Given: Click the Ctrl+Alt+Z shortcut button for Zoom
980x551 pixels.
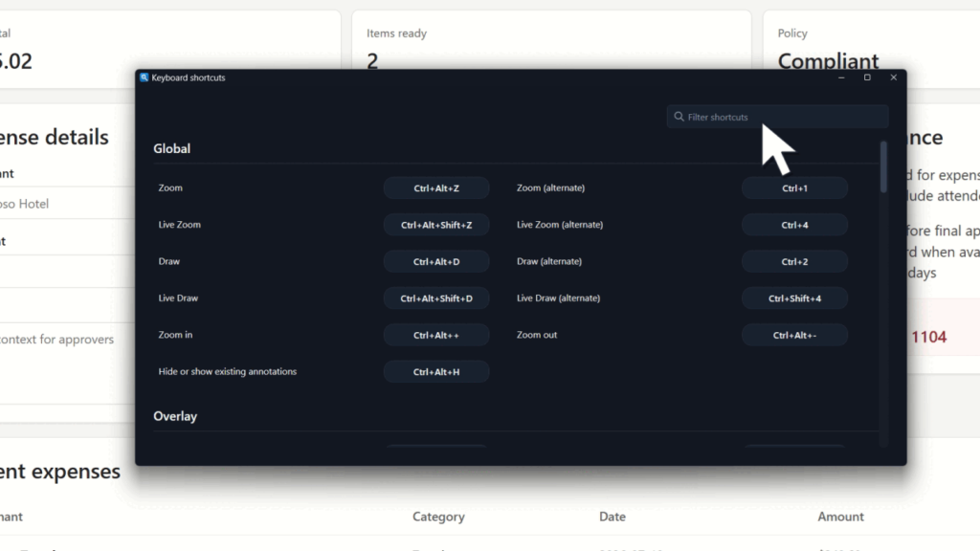Looking at the screenshot, I should pyautogui.click(x=436, y=188).
